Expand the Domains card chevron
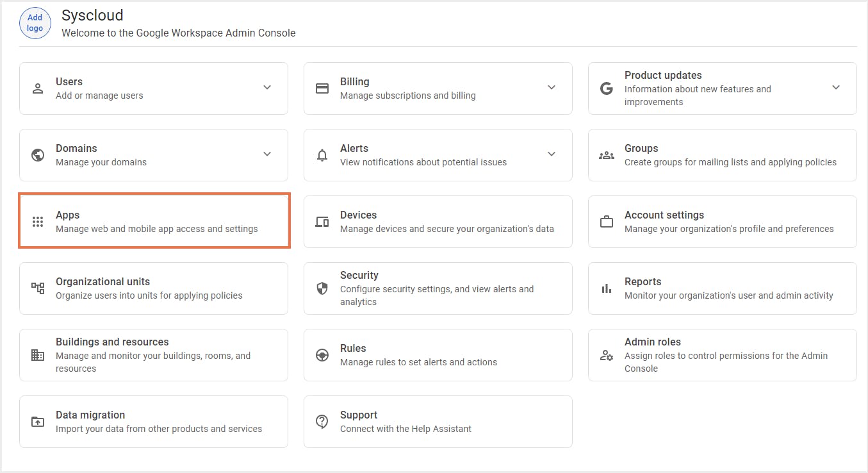This screenshot has height=473, width=868. click(x=267, y=154)
